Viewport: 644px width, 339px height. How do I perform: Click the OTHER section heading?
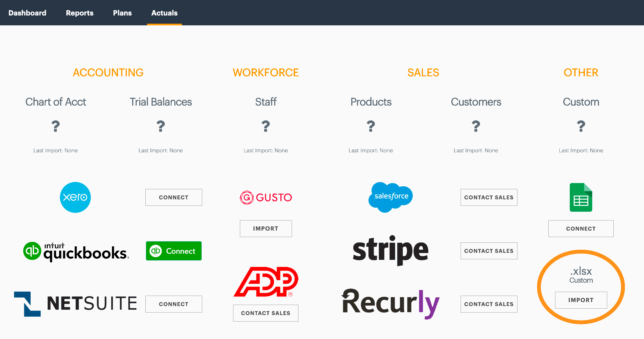tap(581, 73)
